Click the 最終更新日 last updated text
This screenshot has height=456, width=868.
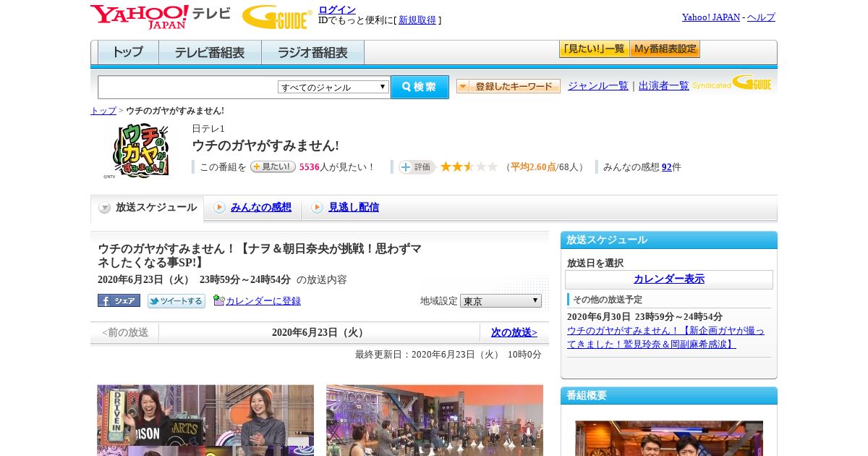[448, 355]
